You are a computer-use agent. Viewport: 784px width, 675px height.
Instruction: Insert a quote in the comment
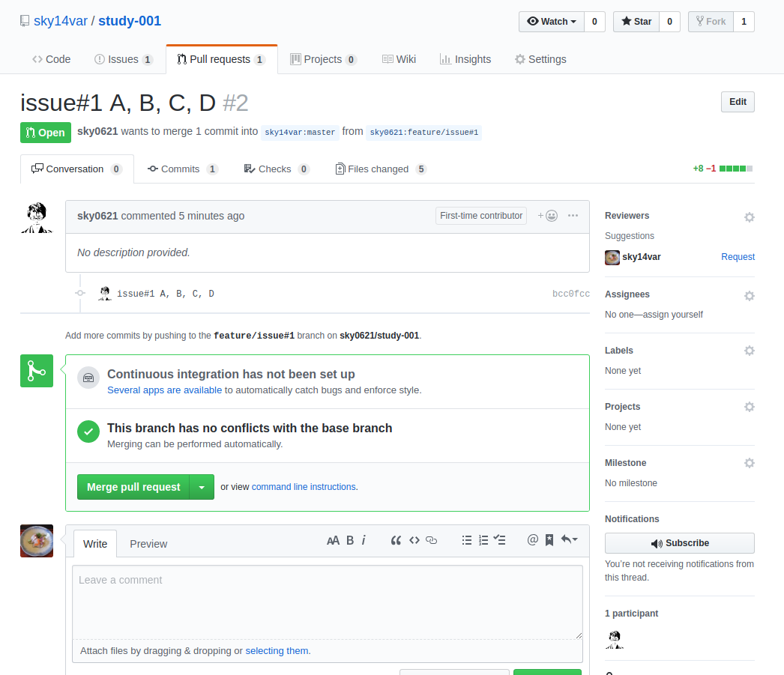396,540
